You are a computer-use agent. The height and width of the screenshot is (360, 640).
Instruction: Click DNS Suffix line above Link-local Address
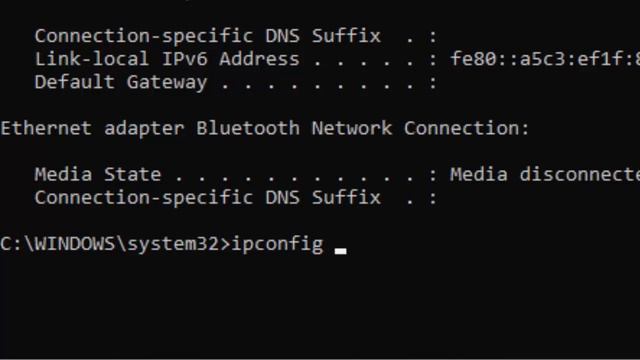pos(236,36)
